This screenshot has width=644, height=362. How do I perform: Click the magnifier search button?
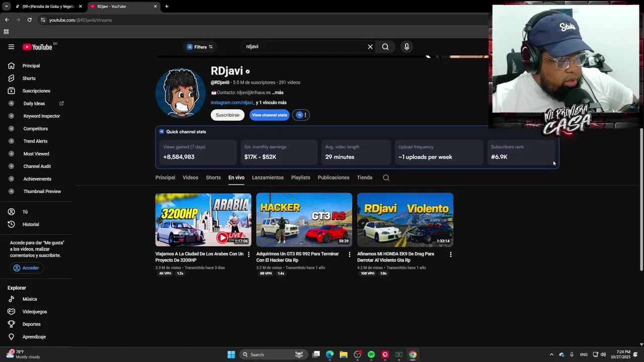[x=385, y=47]
